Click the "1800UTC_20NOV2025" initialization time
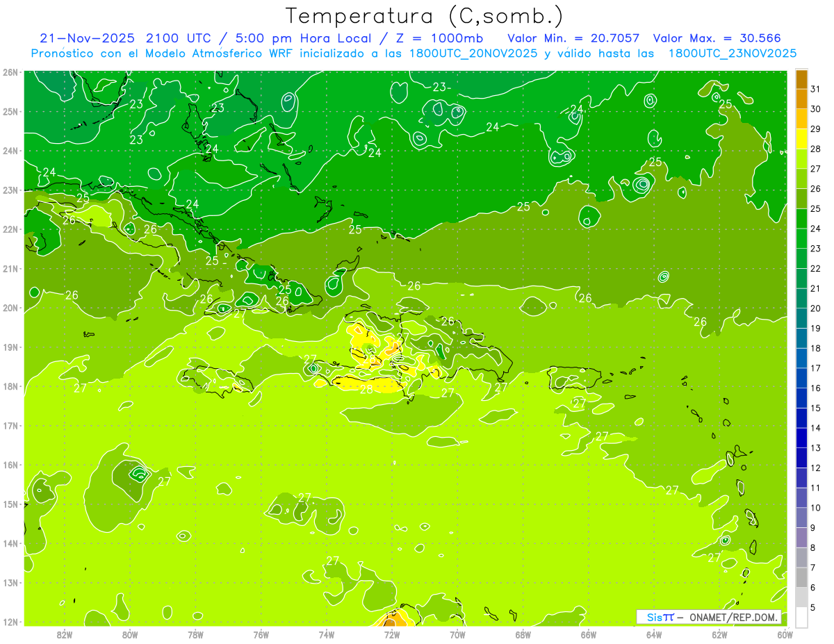 pyautogui.click(x=472, y=53)
